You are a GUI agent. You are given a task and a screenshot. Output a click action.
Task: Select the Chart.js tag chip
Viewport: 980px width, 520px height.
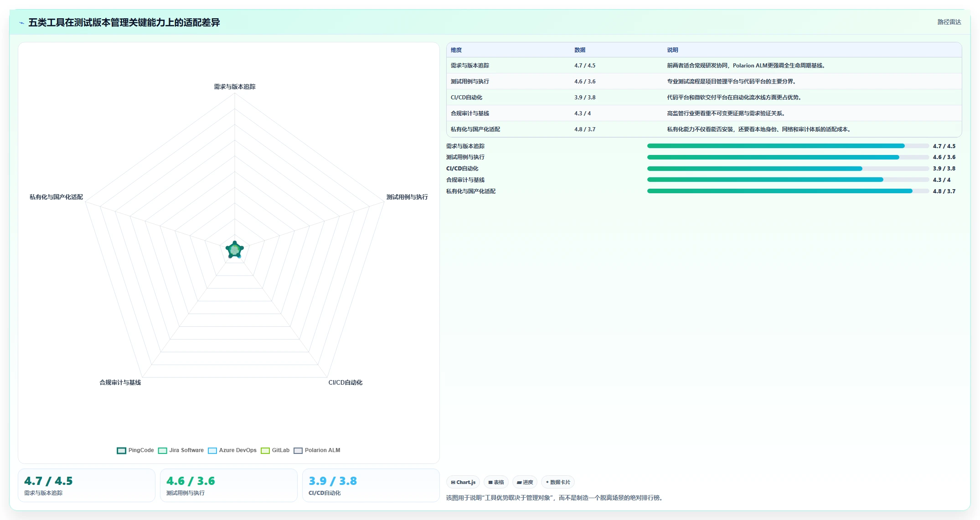[463, 482]
